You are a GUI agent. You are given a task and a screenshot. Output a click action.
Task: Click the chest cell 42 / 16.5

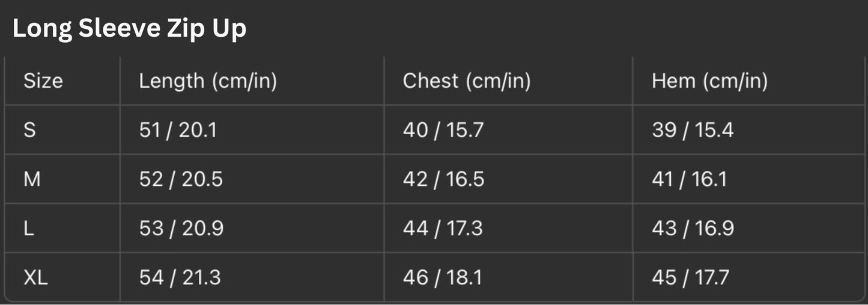click(443, 179)
